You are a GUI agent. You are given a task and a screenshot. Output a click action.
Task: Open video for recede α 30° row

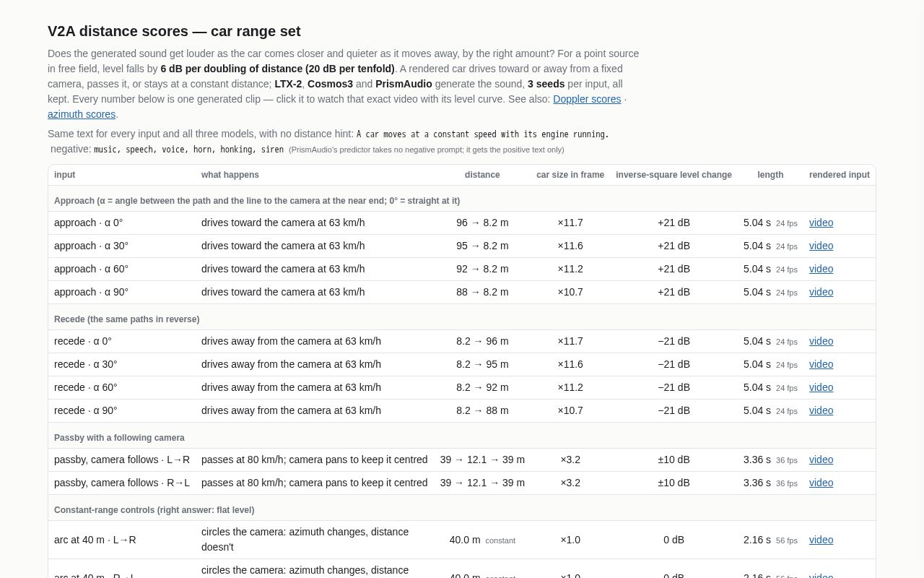click(821, 364)
